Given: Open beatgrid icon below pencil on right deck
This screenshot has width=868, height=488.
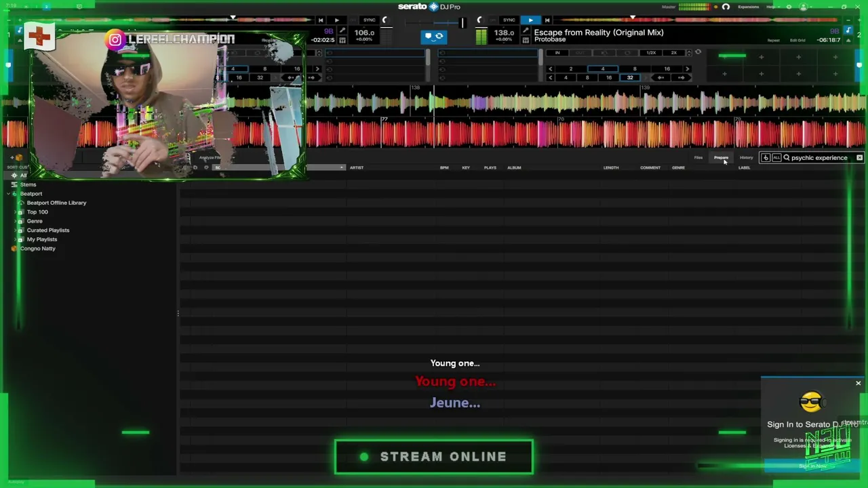Looking at the screenshot, I should point(525,41).
